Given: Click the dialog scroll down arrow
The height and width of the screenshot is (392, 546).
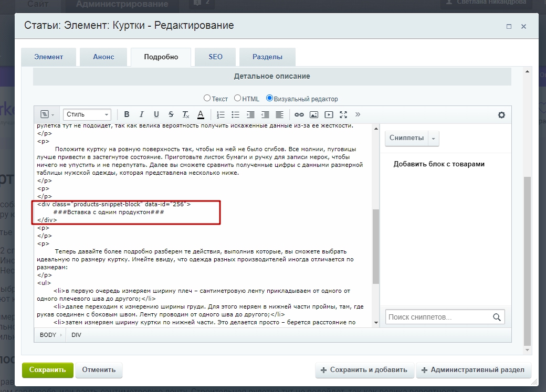Looking at the screenshot, I should 527,350.
